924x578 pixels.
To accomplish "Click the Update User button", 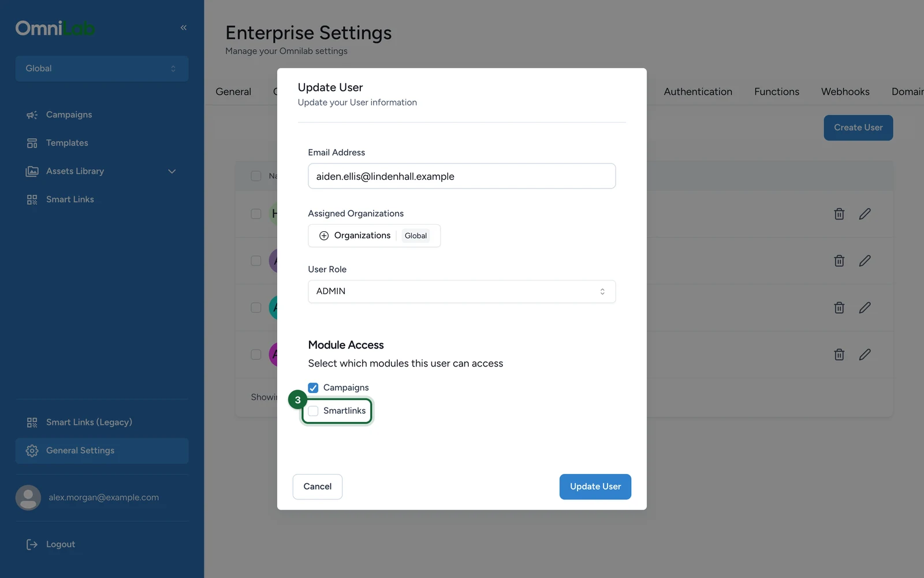I will pos(595,487).
